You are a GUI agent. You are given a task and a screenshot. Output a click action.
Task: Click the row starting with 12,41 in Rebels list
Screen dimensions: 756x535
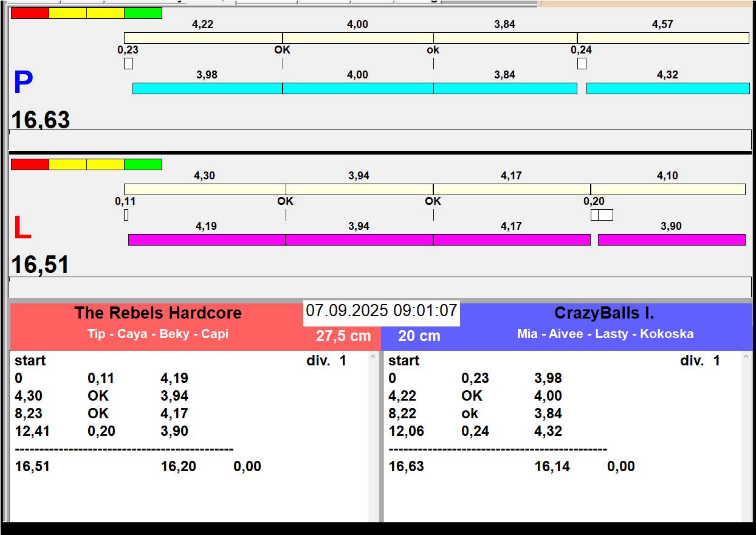tap(101, 431)
